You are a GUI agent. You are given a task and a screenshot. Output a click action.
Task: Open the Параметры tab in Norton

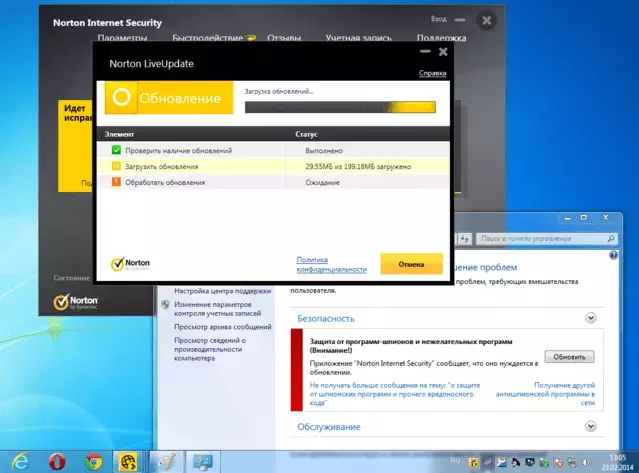(122, 38)
